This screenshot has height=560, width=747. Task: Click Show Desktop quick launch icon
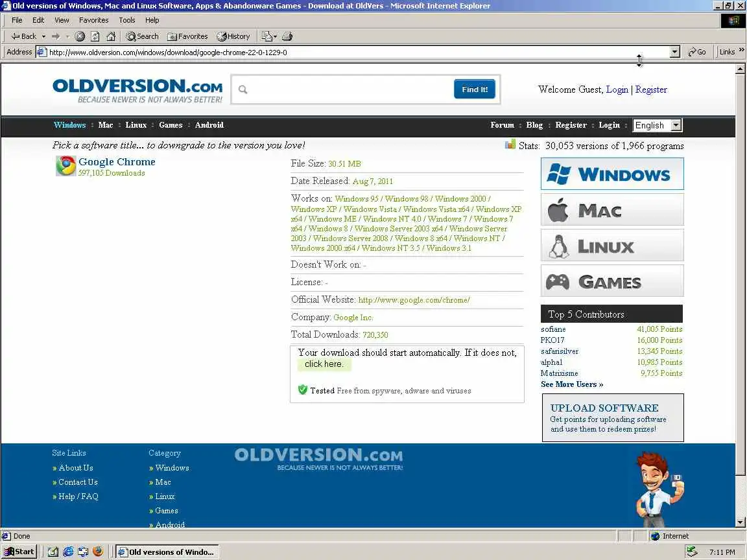pyautogui.click(x=53, y=552)
